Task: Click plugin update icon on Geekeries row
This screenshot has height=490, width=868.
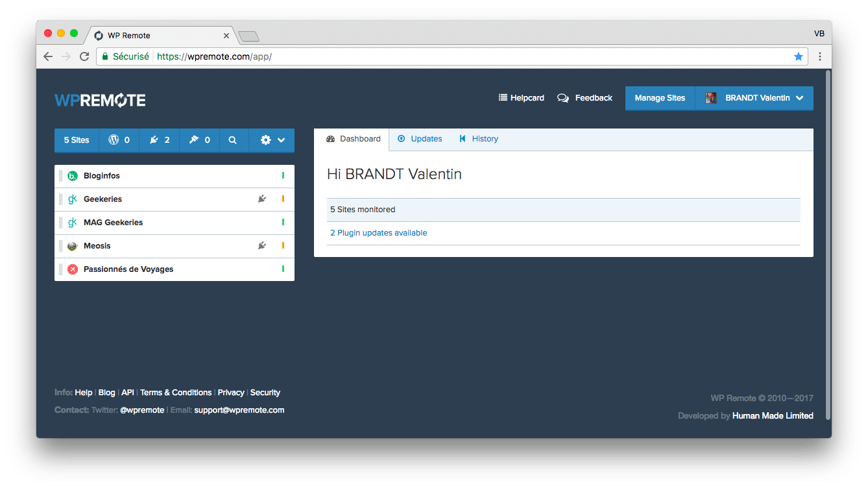Action: (262, 199)
